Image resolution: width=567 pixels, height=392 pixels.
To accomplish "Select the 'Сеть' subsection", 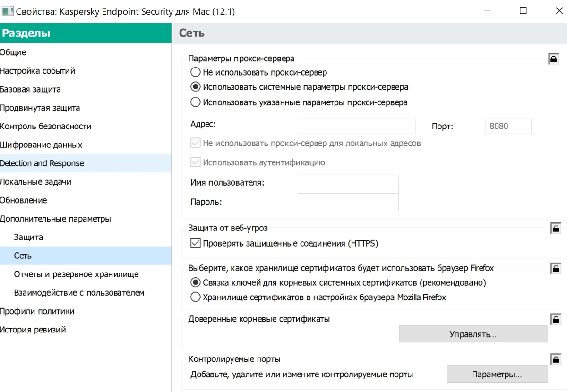I will (86, 256).
